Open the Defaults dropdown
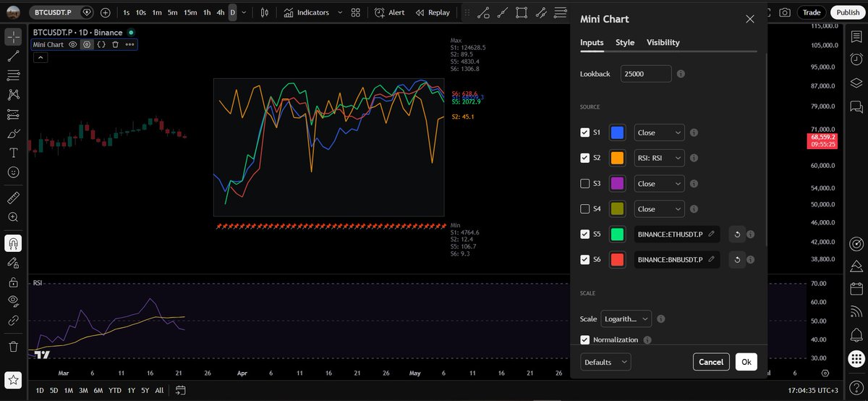868x401 pixels. click(x=605, y=362)
